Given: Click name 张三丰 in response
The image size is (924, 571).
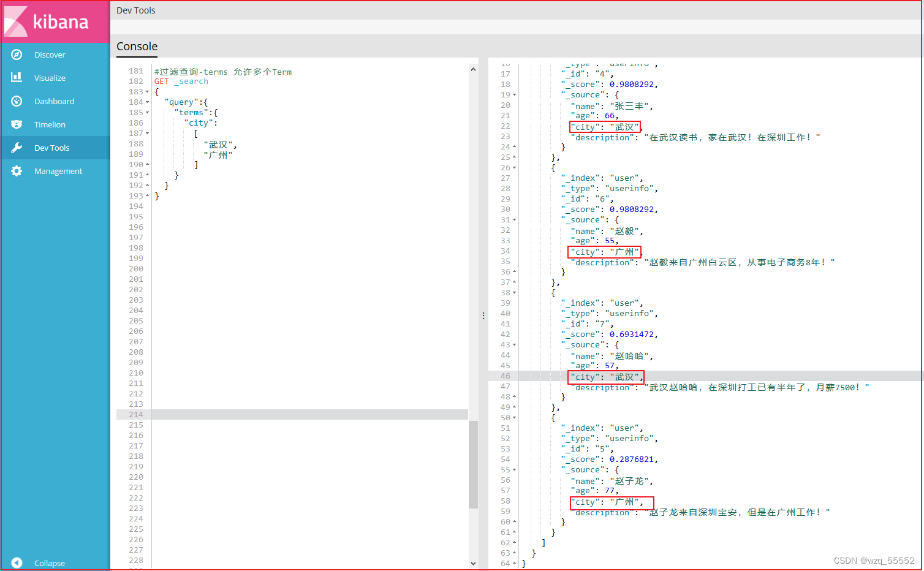Looking at the screenshot, I should 629,106.
